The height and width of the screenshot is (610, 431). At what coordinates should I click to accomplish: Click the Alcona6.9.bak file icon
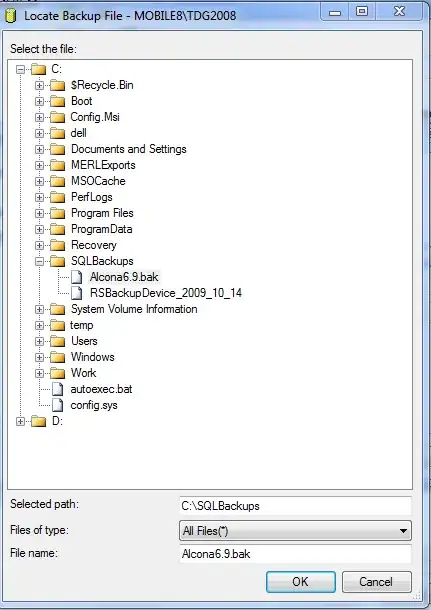(77, 277)
